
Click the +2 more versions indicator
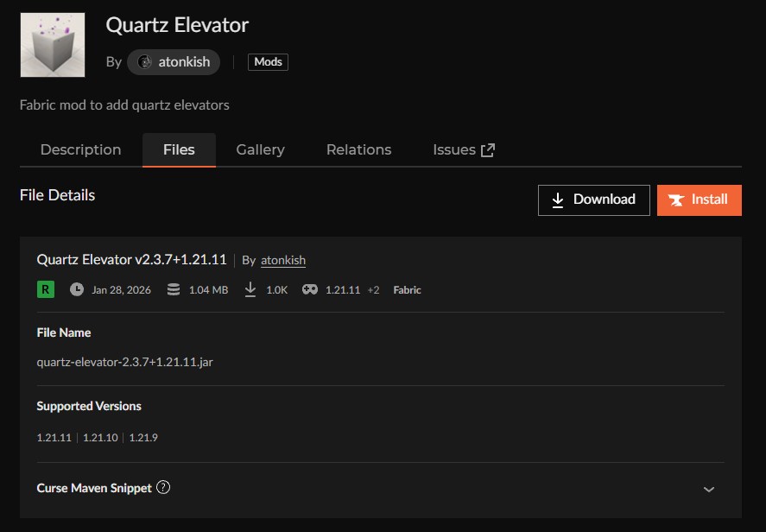(373, 290)
